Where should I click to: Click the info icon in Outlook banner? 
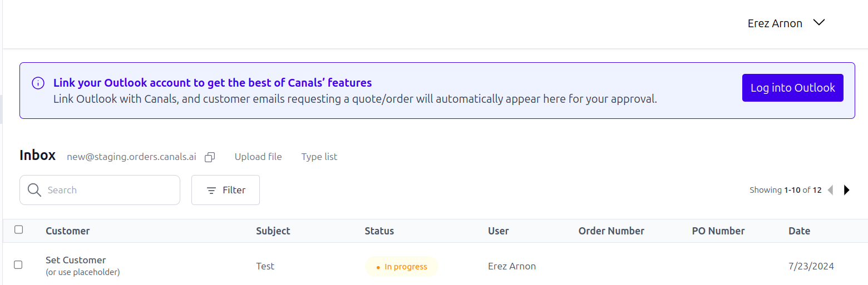click(x=38, y=83)
